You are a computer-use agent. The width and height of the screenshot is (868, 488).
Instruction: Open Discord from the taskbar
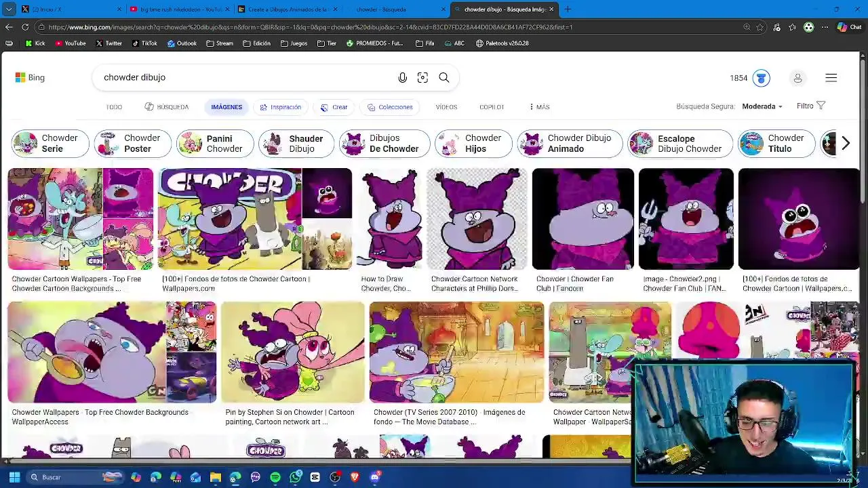click(x=375, y=477)
